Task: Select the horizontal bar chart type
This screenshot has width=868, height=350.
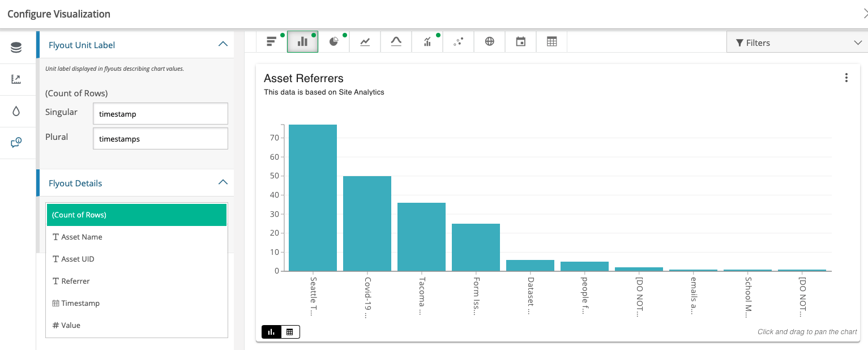Action: [x=272, y=42]
